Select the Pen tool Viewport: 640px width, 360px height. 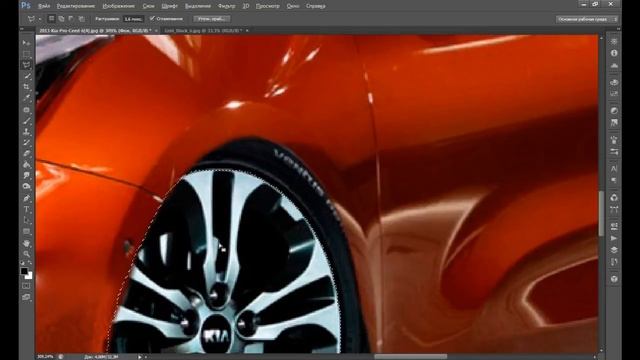(27, 198)
